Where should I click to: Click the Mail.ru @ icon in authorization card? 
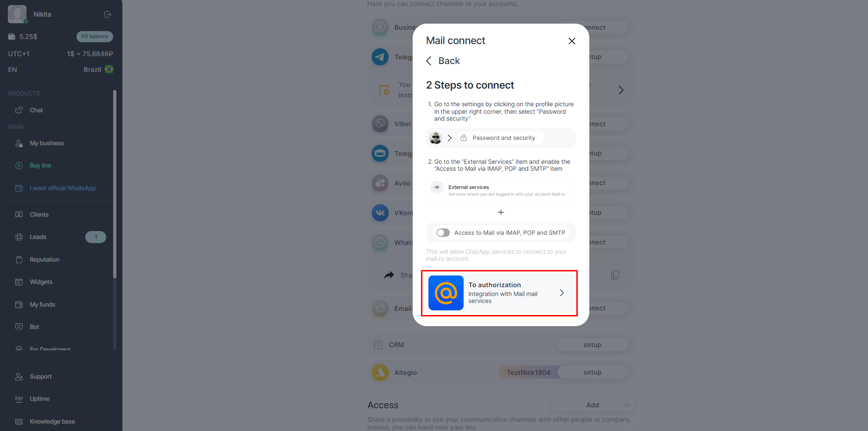[x=446, y=293]
